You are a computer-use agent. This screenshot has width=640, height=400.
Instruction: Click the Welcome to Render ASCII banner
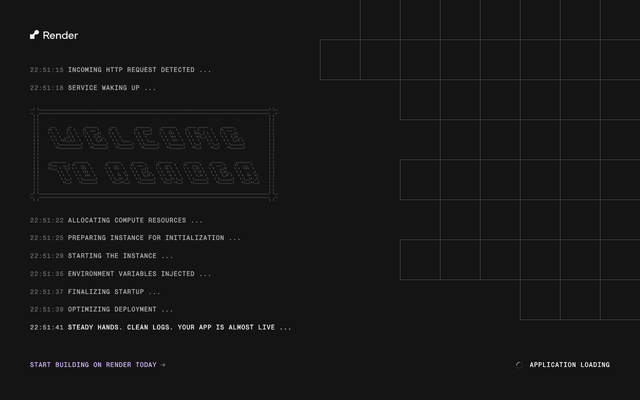coord(154,154)
